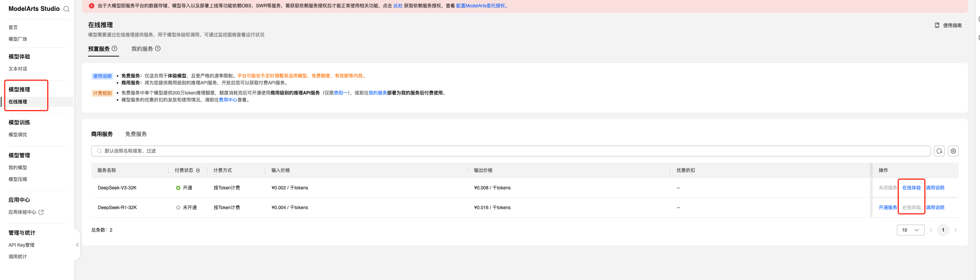Open 模型压缩 in sidebar
Image resolution: width=980 pixels, height=280 pixels.
point(18,179)
